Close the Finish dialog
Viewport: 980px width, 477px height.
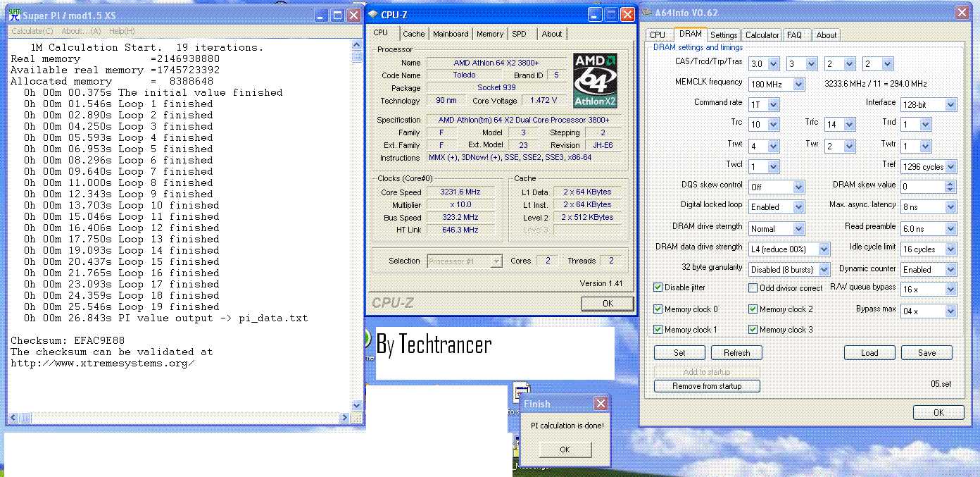(x=601, y=404)
